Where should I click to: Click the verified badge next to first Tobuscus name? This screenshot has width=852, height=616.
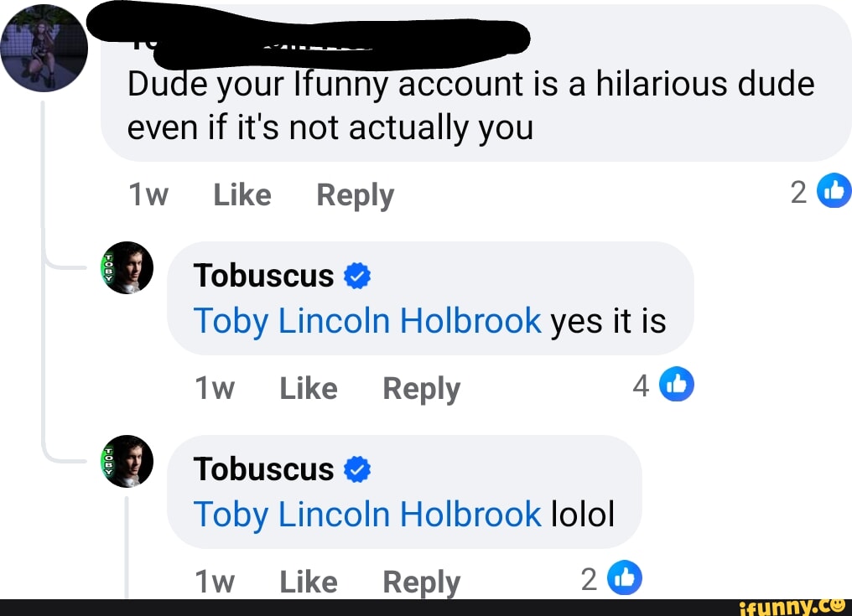[356, 275]
